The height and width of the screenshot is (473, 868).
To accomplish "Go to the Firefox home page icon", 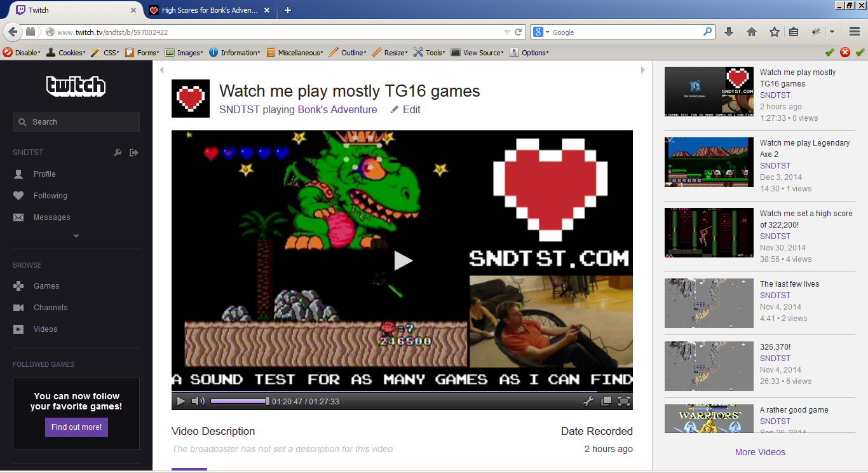I will (752, 32).
